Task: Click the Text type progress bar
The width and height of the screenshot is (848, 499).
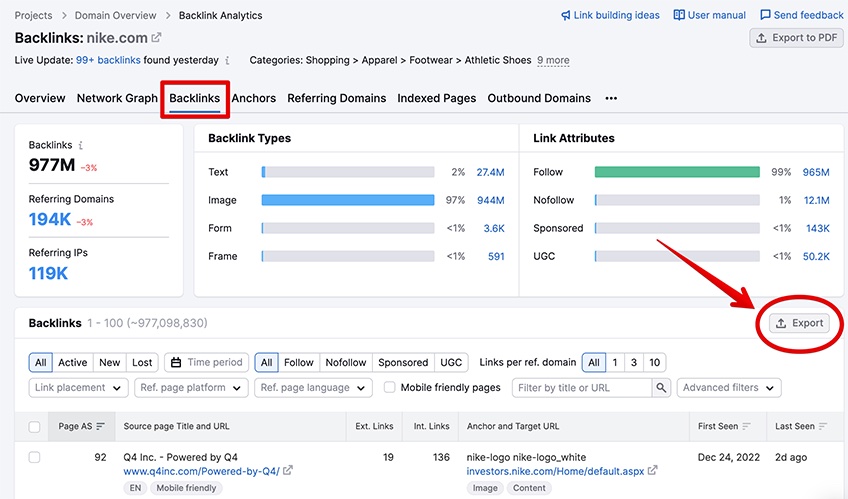Action: 348,172
